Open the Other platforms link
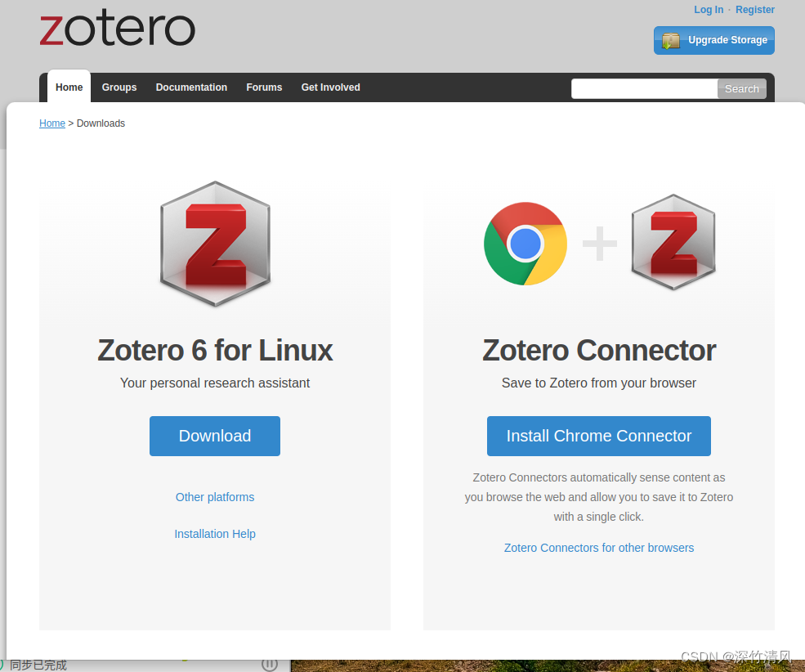 click(215, 497)
